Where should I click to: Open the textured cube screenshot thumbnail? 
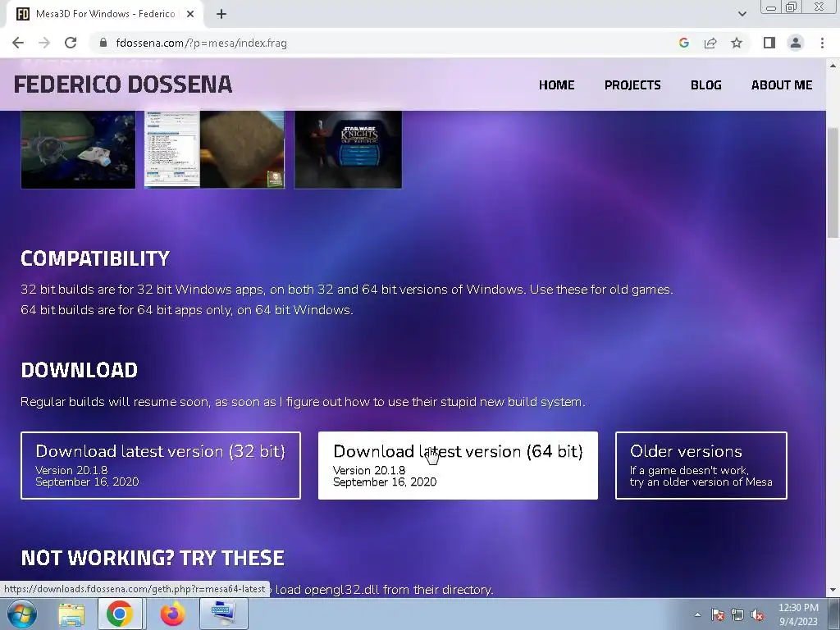(214, 149)
